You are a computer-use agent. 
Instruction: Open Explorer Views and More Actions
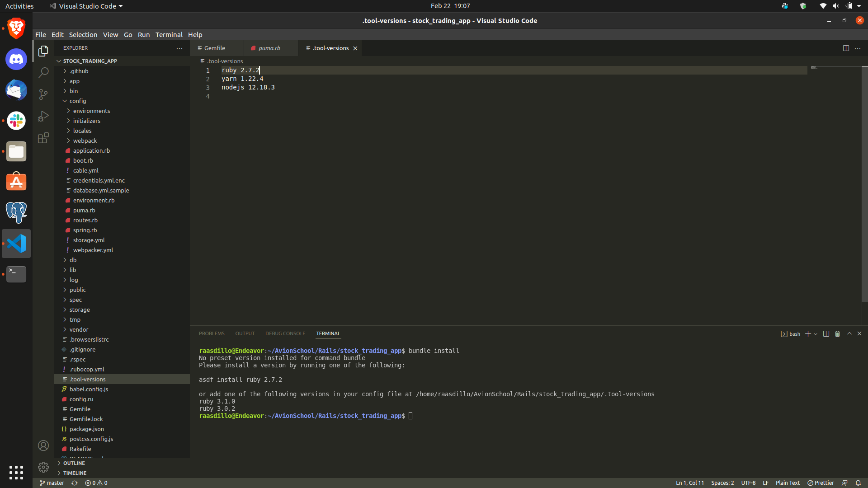(x=179, y=48)
